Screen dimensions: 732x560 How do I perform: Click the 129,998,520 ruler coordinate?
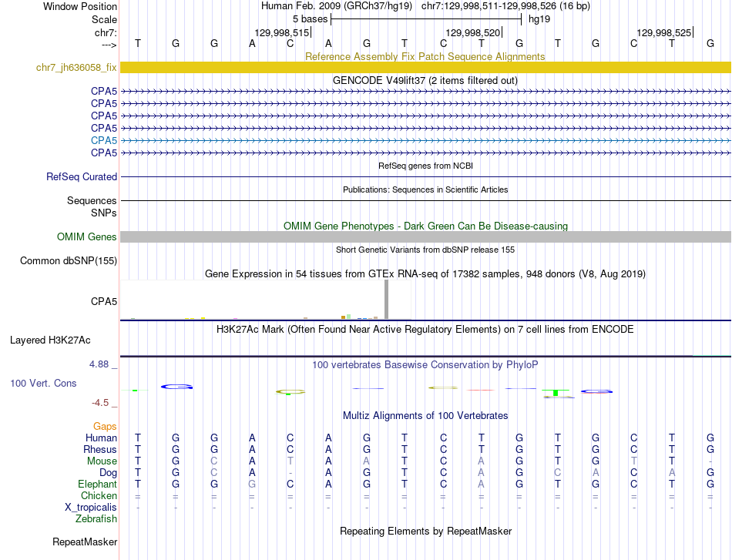(473, 32)
